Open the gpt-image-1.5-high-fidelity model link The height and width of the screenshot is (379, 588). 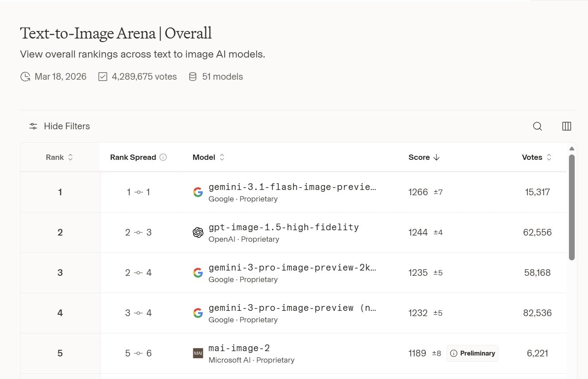(284, 227)
